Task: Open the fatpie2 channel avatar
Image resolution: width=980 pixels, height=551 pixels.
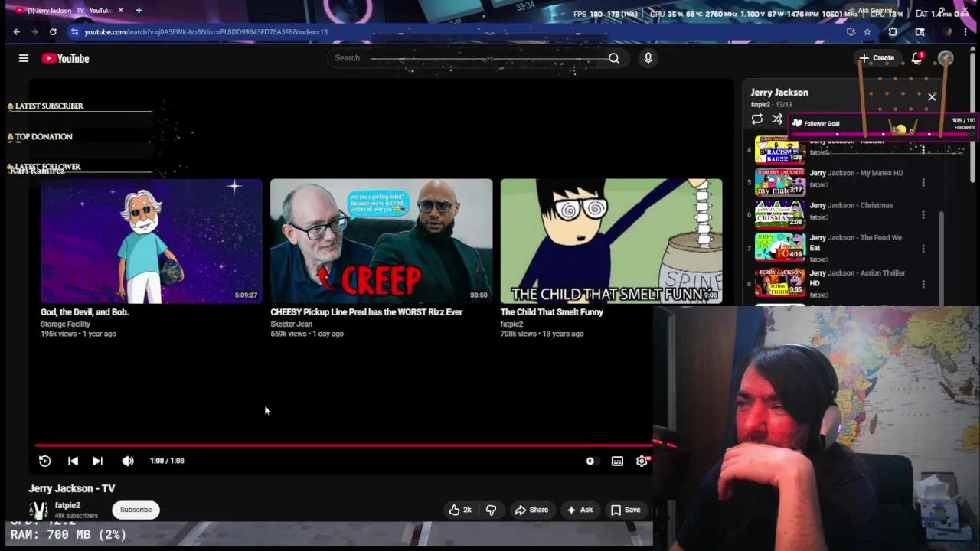Action: pos(38,510)
